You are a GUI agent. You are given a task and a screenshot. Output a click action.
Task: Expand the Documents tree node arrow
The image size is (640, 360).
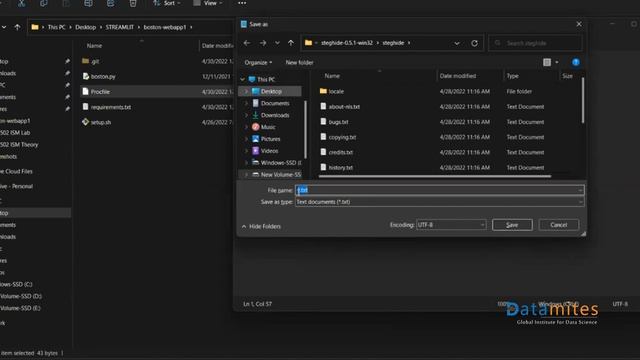(x=246, y=103)
